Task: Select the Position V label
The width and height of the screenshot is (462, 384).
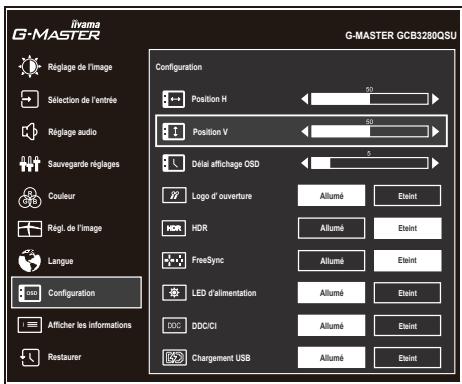Action: tap(210, 132)
